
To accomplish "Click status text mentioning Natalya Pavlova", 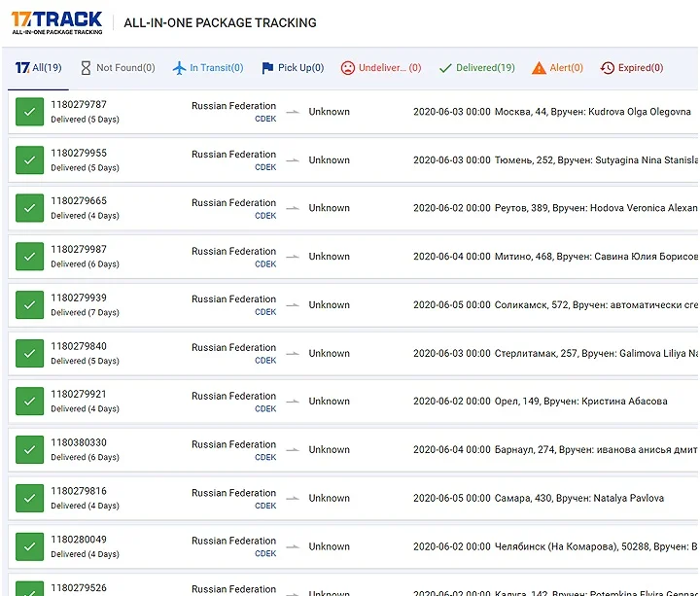I will tap(579, 498).
